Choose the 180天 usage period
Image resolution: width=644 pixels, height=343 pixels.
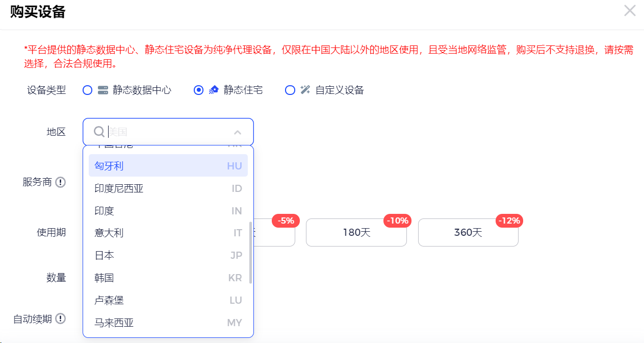pyautogui.click(x=356, y=233)
